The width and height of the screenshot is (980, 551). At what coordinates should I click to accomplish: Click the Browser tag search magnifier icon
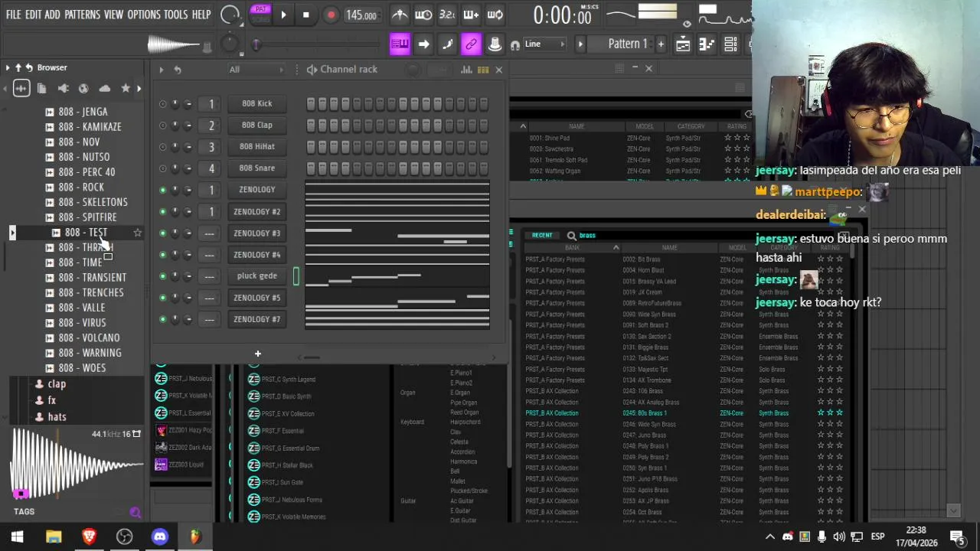[136, 513]
